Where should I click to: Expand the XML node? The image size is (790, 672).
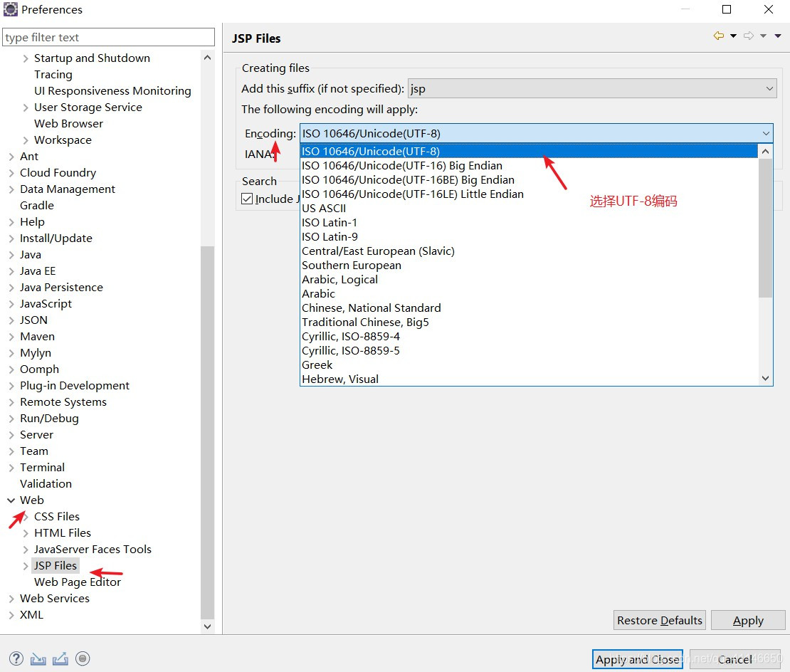(11, 615)
